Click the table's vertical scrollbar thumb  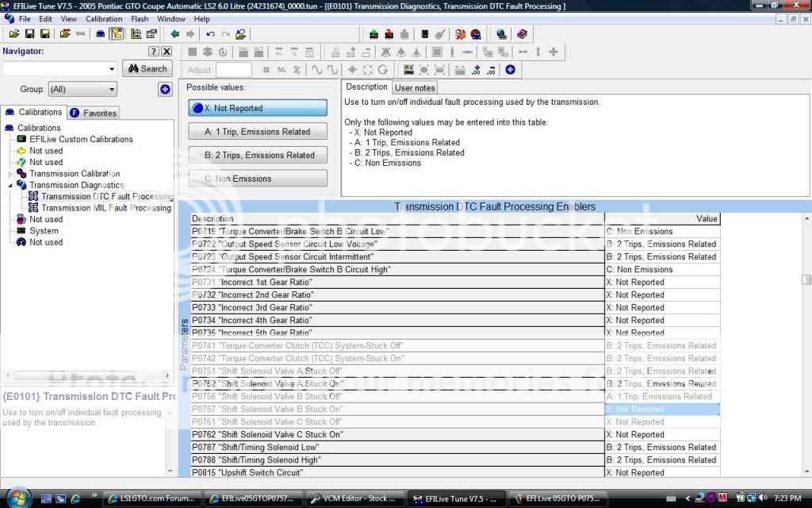click(806, 279)
